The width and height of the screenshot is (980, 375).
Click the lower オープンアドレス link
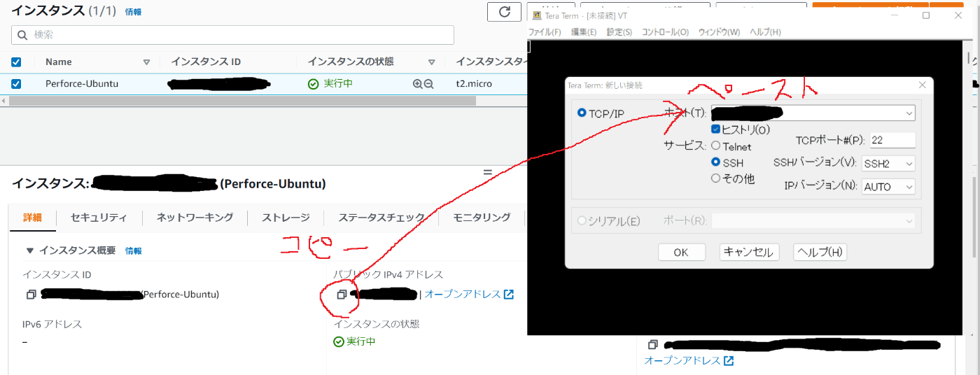click(x=682, y=361)
